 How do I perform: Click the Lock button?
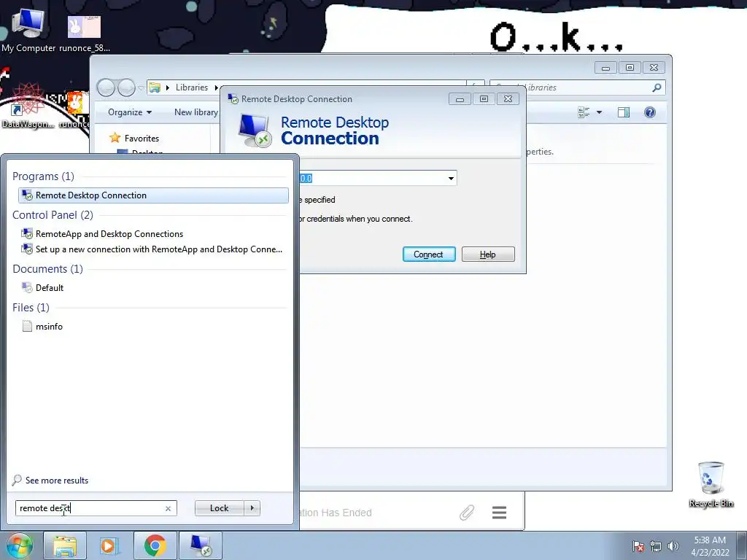click(219, 508)
